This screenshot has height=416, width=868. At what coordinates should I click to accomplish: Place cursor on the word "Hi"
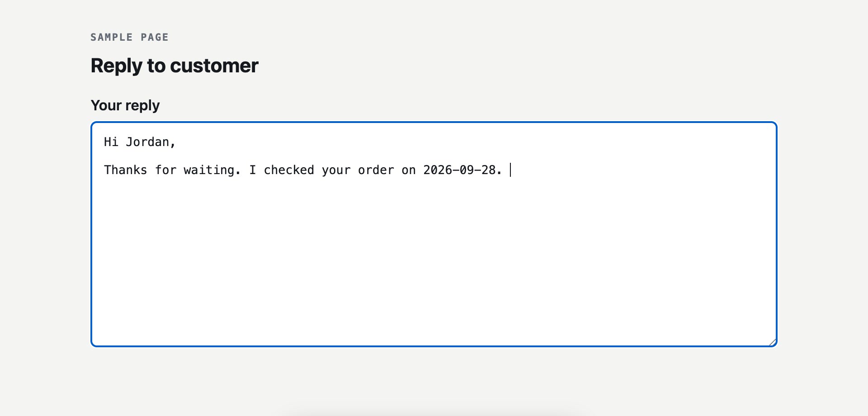(111, 142)
